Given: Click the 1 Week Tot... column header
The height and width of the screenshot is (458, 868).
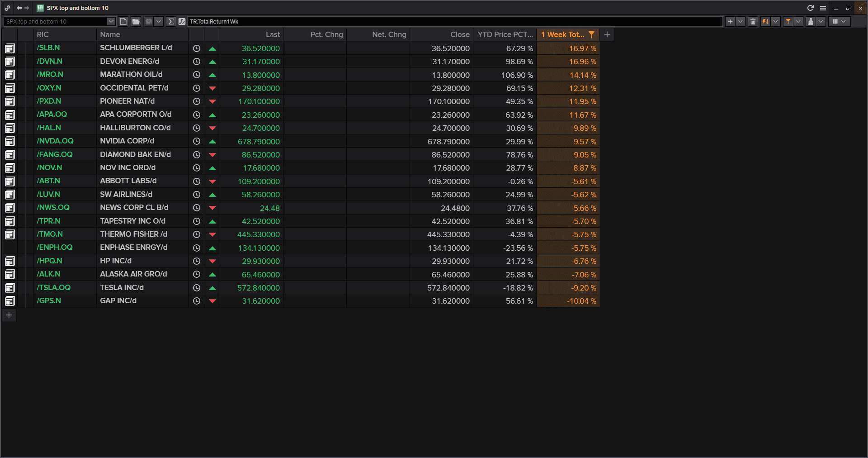Looking at the screenshot, I should [562, 34].
